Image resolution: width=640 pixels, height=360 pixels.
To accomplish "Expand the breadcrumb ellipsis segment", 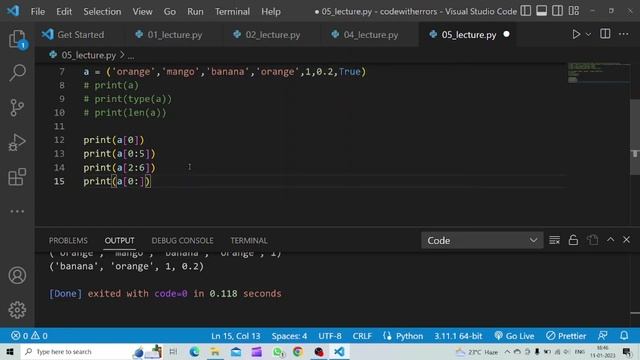I will pos(131,56).
